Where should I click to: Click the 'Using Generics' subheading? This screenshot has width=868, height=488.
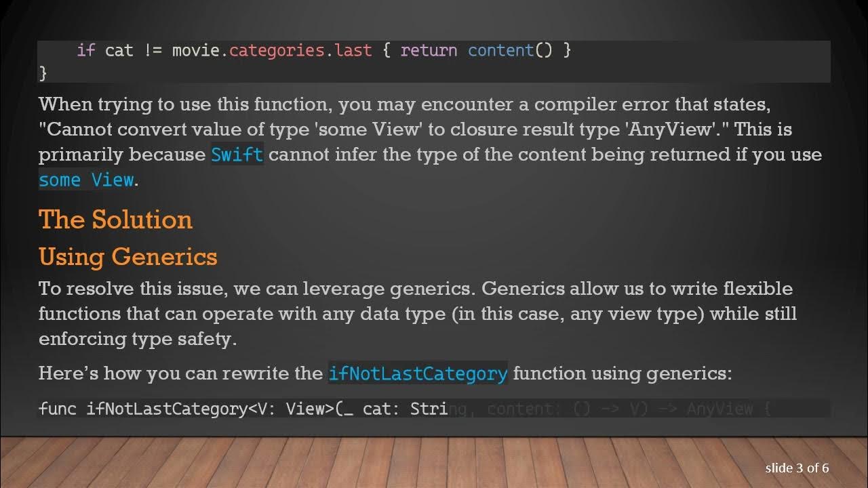(x=127, y=257)
